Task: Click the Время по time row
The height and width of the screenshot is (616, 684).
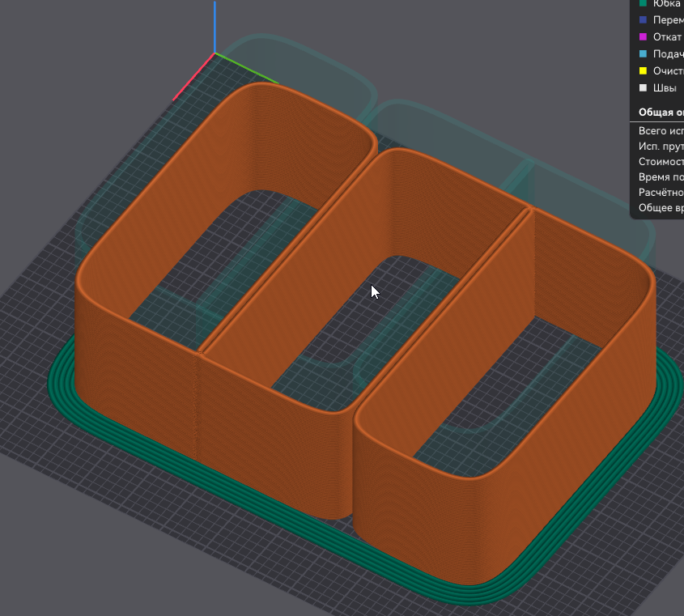Action: pyautogui.click(x=660, y=176)
